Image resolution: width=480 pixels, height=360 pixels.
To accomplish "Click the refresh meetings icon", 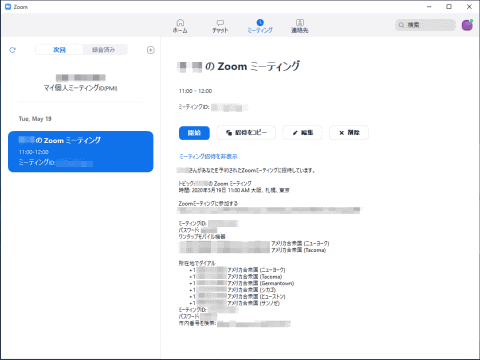I will (13, 50).
